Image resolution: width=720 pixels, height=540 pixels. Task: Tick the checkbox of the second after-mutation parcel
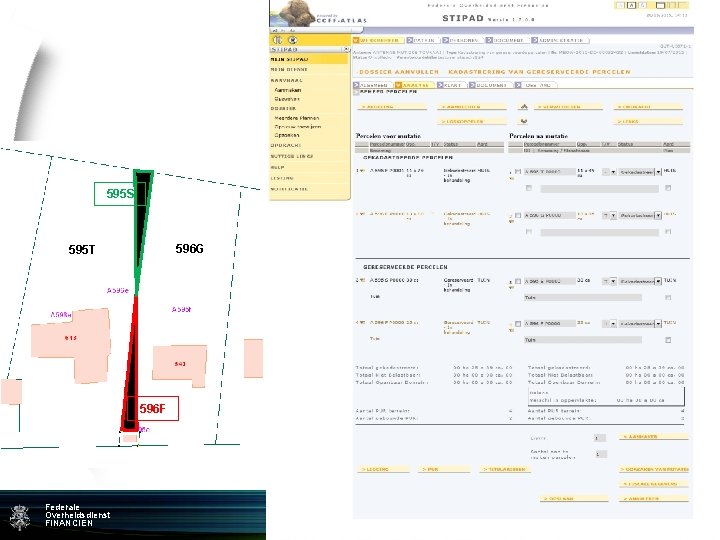coord(518,215)
